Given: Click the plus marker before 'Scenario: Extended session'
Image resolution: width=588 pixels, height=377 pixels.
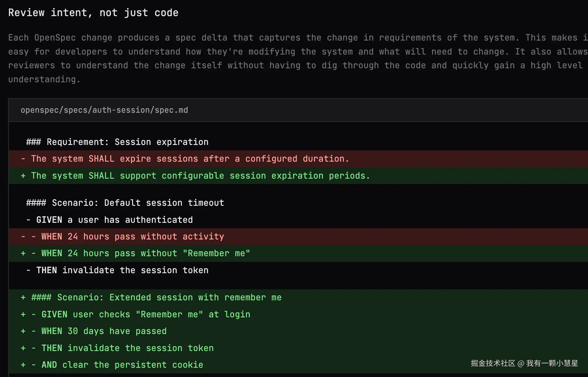Looking at the screenshot, I should [23, 297].
